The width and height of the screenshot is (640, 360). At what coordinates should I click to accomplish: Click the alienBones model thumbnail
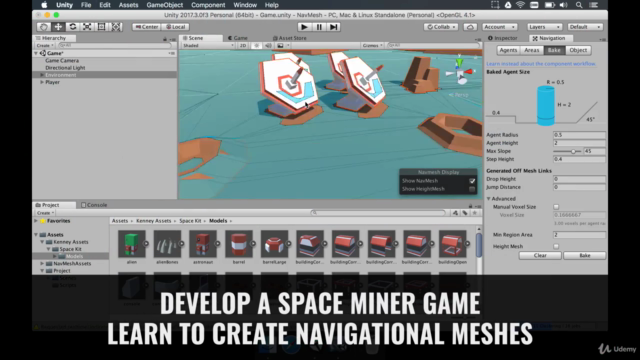point(167,244)
